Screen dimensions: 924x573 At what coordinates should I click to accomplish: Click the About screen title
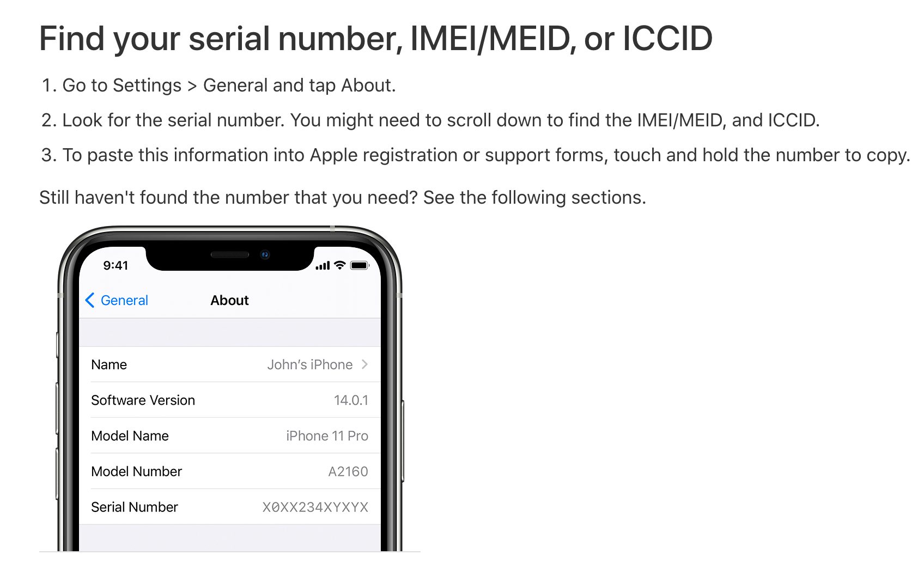click(x=229, y=300)
